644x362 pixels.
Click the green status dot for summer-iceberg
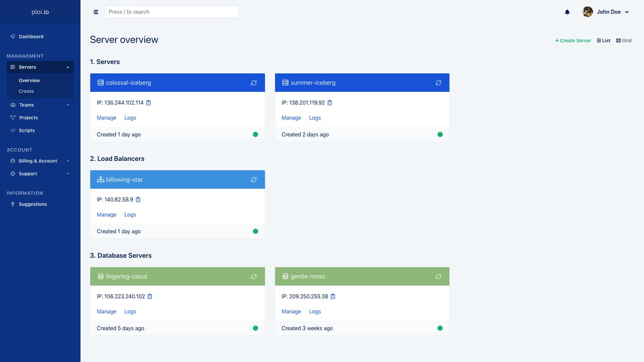(x=440, y=134)
